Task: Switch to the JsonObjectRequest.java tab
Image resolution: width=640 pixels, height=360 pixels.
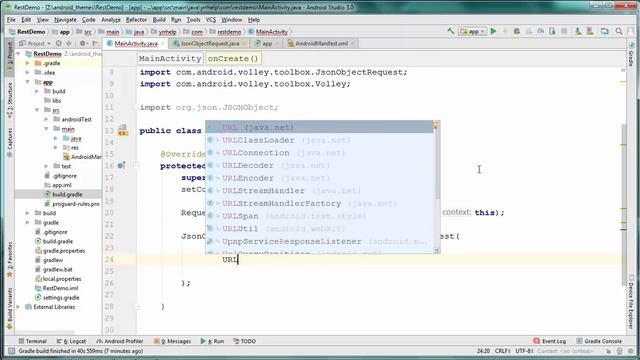Action: (210, 43)
